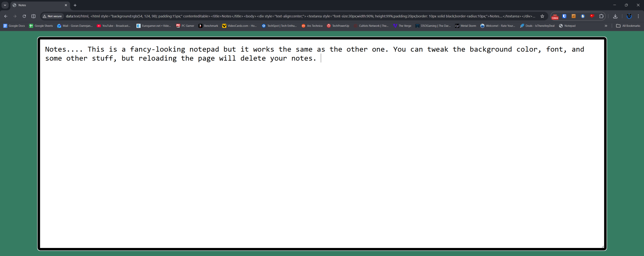
Task: Click the forward navigation arrow
Action: [15, 16]
